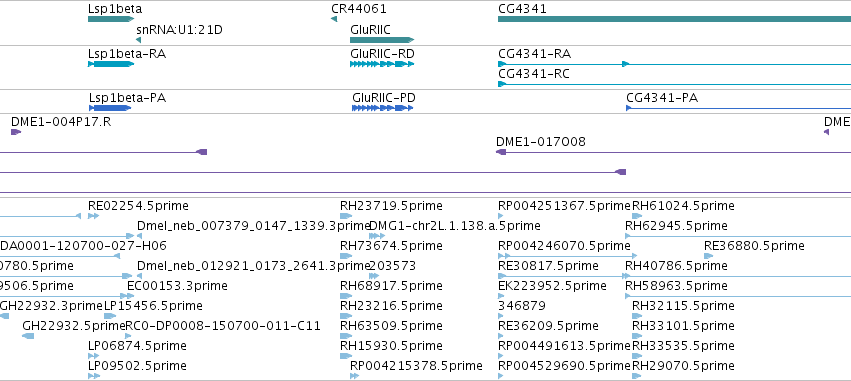Image resolution: width=851 pixels, height=381 pixels.
Task: Select the GluRIIC-RD transcript exon glyph
Action: [x=382, y=64]
